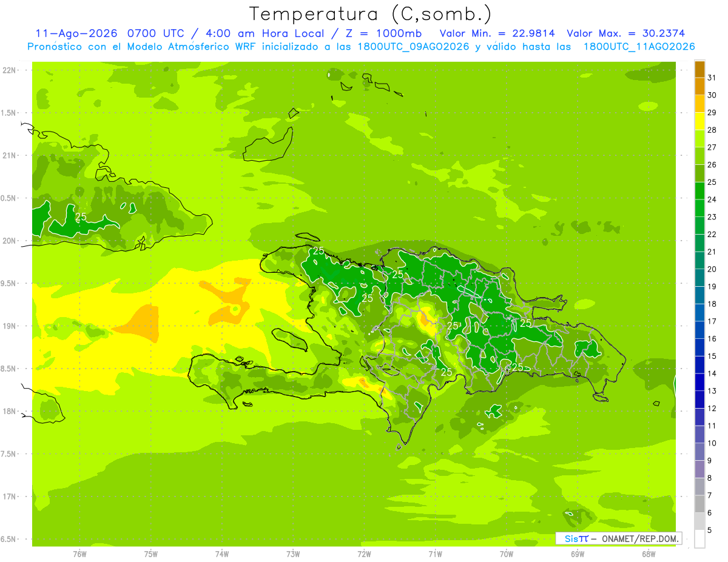Pick legend swatch between 26 and 27
728x562 pixels.
(699, 156)
